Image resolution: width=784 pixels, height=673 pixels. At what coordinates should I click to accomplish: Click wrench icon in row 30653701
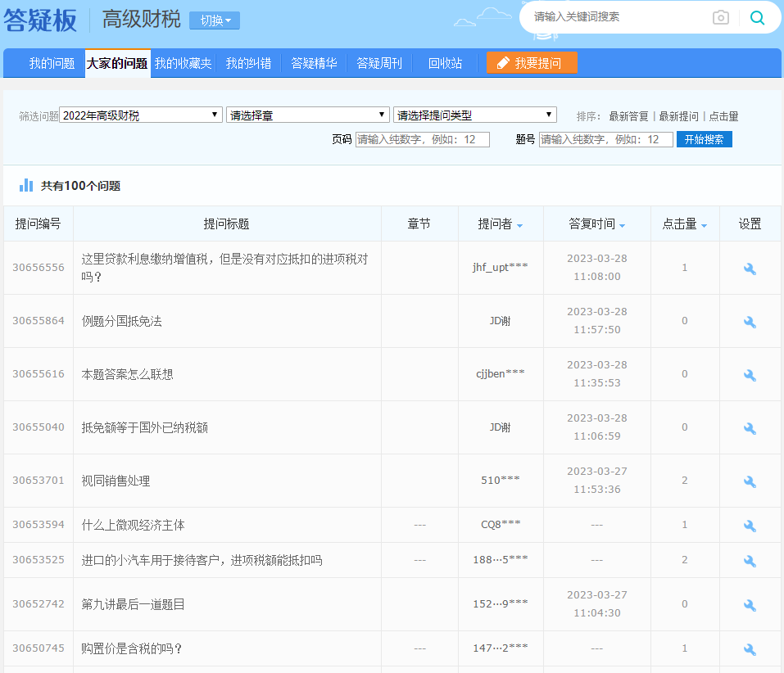coord(750,481)
